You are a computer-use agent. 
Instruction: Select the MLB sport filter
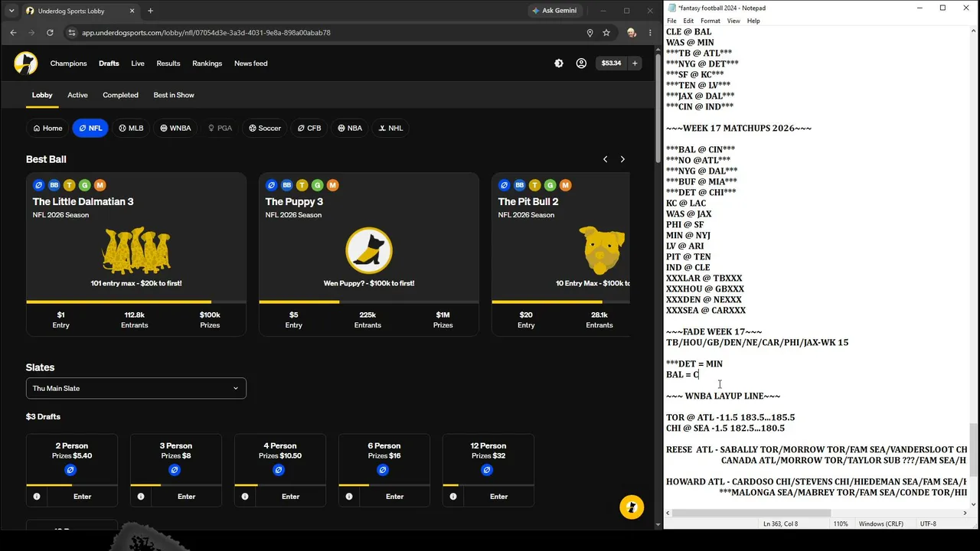pos(131,128)
